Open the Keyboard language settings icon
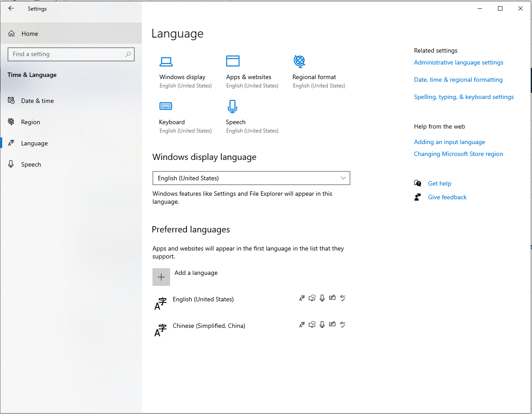 tap(166, 106)
